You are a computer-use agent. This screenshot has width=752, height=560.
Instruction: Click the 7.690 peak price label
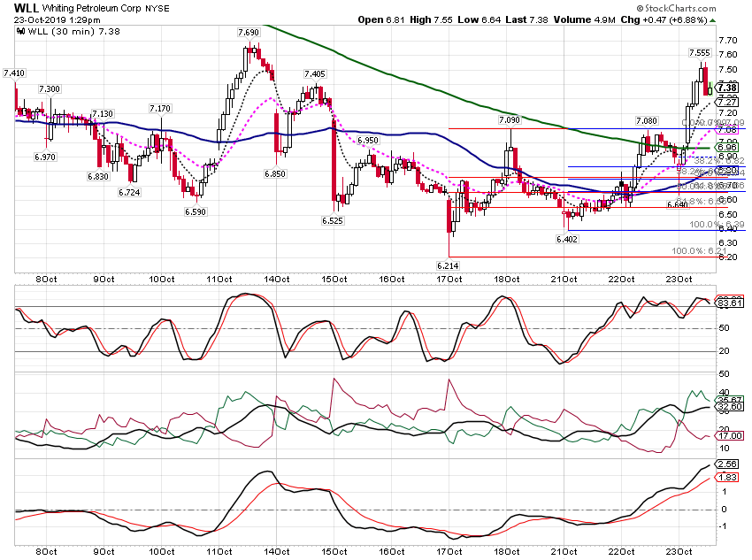tap(249, 32)
